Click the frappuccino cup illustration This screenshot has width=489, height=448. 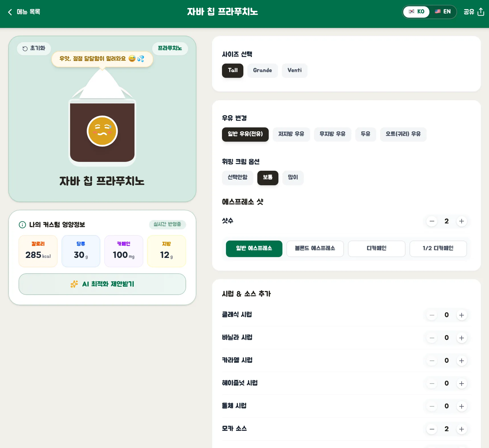coord(102,118)
